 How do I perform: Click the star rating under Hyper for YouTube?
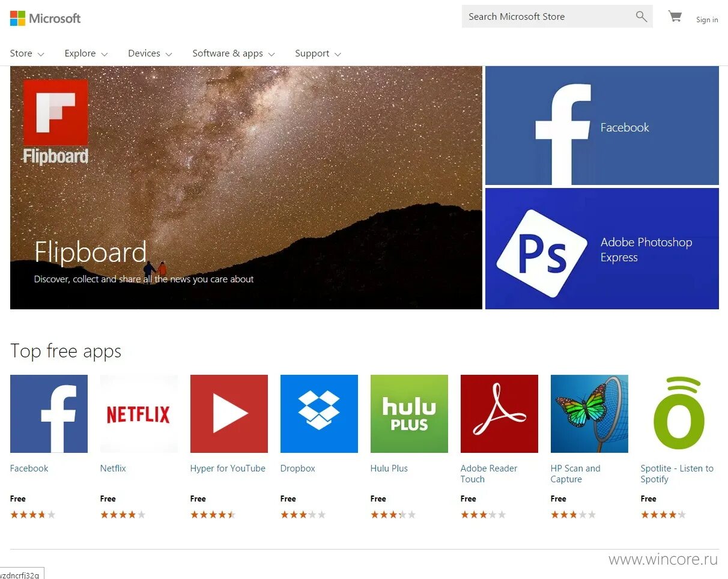[x=213, y=515]
